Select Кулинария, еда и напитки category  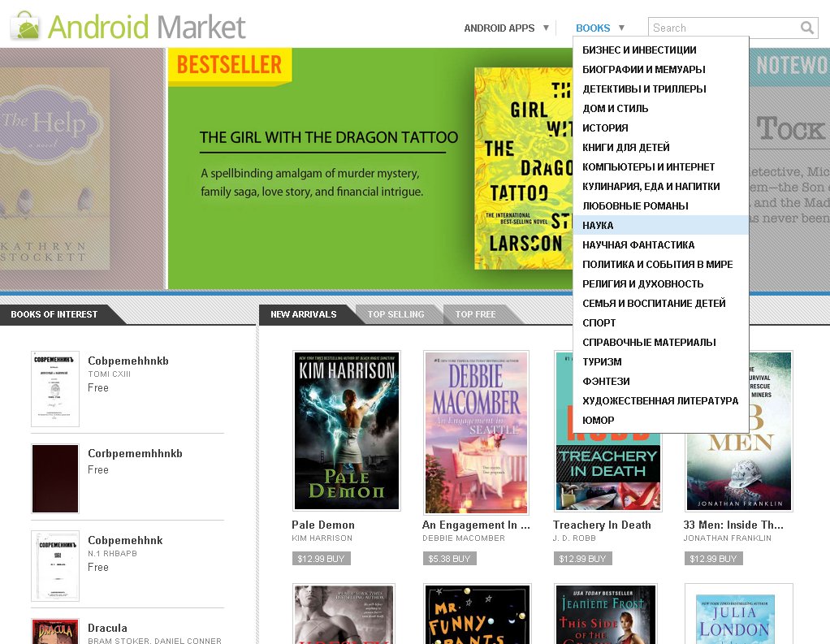point(660,186)
